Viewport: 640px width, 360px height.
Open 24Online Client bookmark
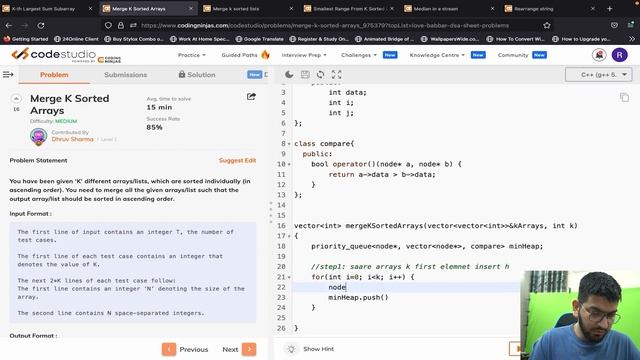(x=76, y=39)
